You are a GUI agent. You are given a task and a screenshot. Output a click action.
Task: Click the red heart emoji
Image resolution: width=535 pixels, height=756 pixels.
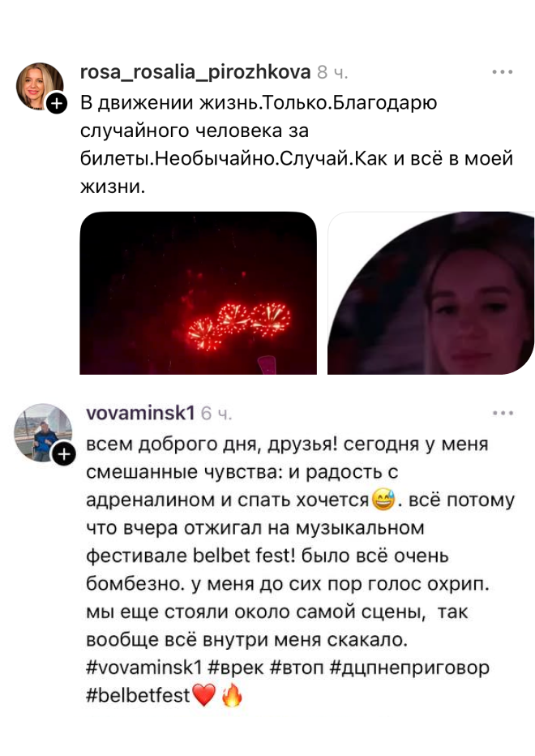click(x=204, y=695)
